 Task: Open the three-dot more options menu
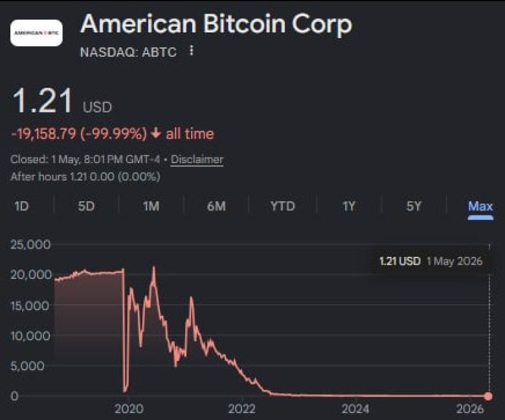point(192,50)
